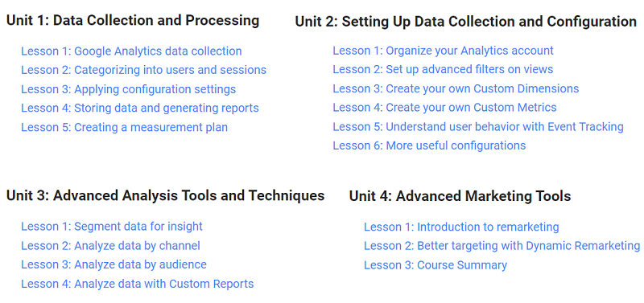Open Analyze data by channel lesson

pos(110,246)
